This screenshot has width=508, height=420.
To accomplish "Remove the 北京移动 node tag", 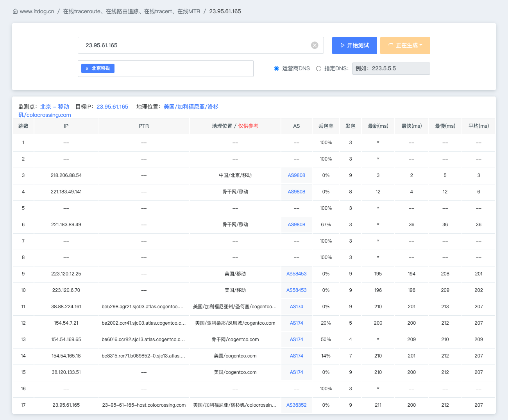I will (x=87, y=68).
